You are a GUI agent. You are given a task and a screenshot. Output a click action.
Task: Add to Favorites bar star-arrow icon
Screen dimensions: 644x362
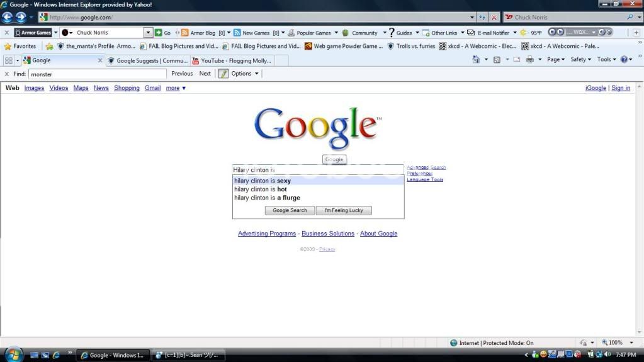(x=49, y=46)
